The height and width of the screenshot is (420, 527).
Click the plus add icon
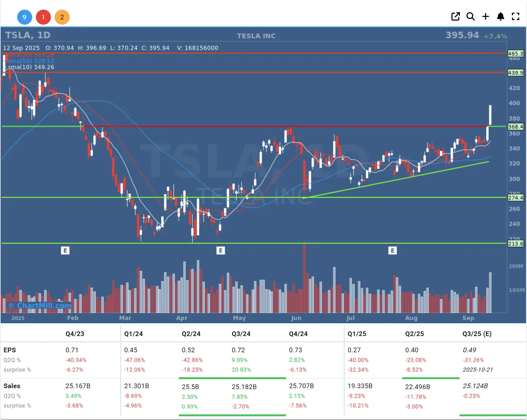(485, 17)
